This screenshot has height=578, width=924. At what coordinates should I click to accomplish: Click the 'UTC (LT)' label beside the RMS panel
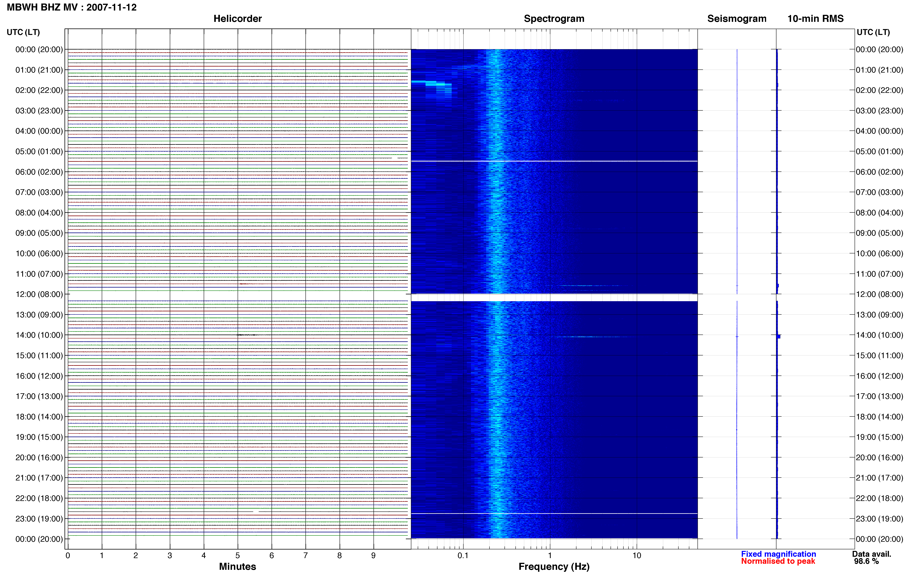coord(873,32)
